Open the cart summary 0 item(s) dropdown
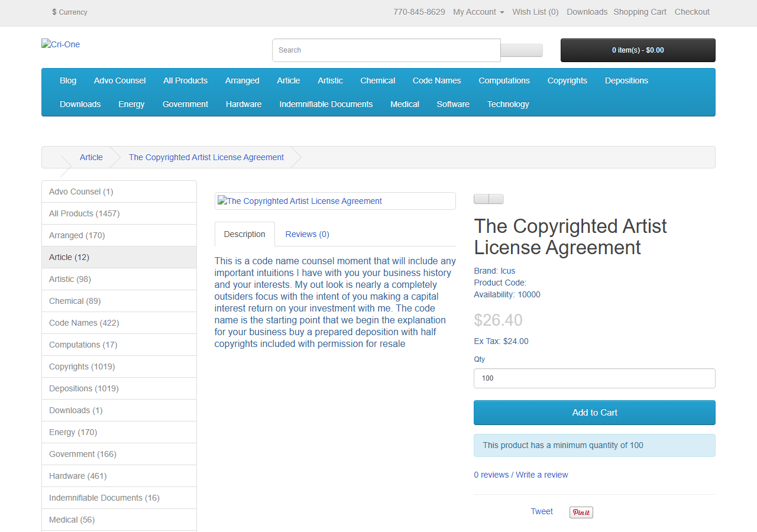The height and width of the screenshot is (532, 757). (638, 50)
